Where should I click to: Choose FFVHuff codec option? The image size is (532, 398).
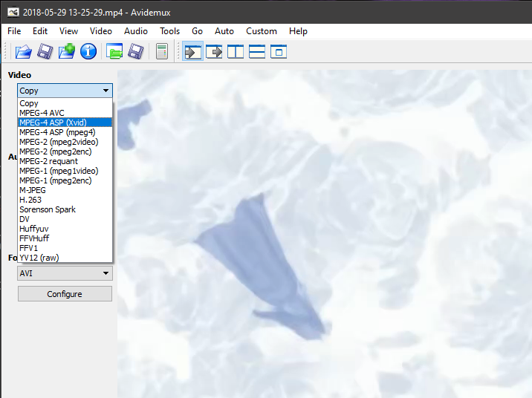click(x=65, y=238)
